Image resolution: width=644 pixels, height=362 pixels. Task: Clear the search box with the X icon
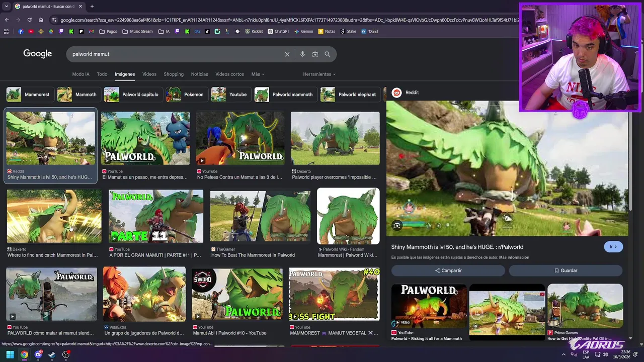(287, 54)
